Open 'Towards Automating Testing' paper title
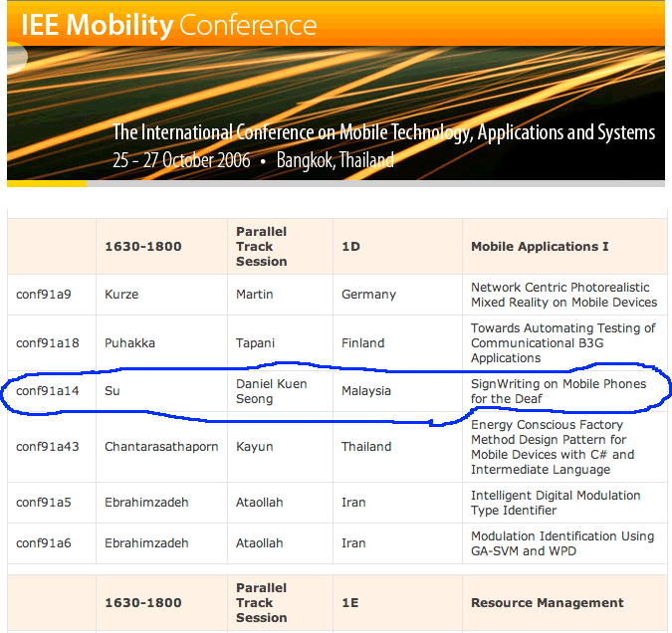 (563, 342)
